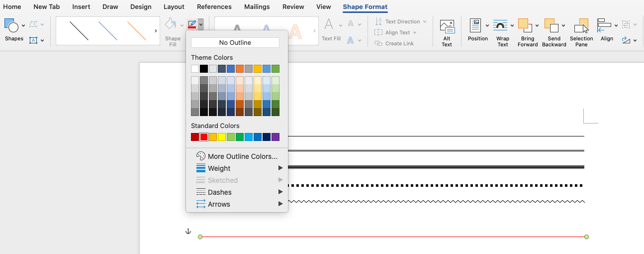The width and height of the screenshot is (644, 254).
Task: Click the Rotate objects icon
Action: tap(626, 40)
